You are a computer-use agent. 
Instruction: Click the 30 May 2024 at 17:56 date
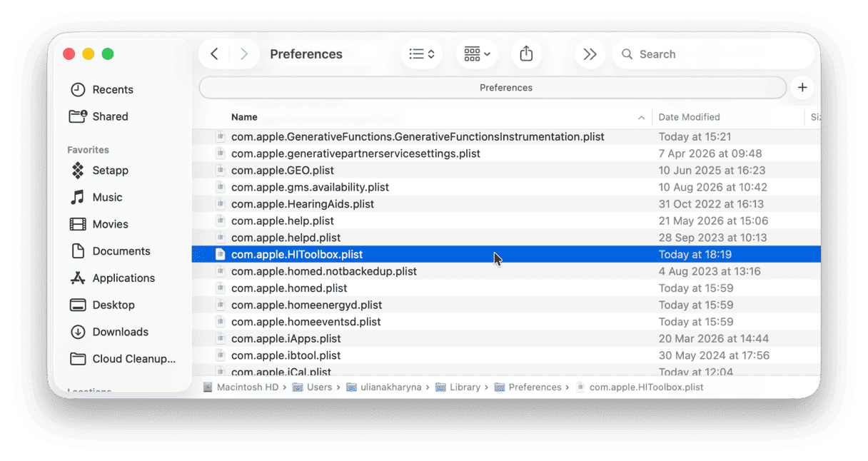click(714, 355)
